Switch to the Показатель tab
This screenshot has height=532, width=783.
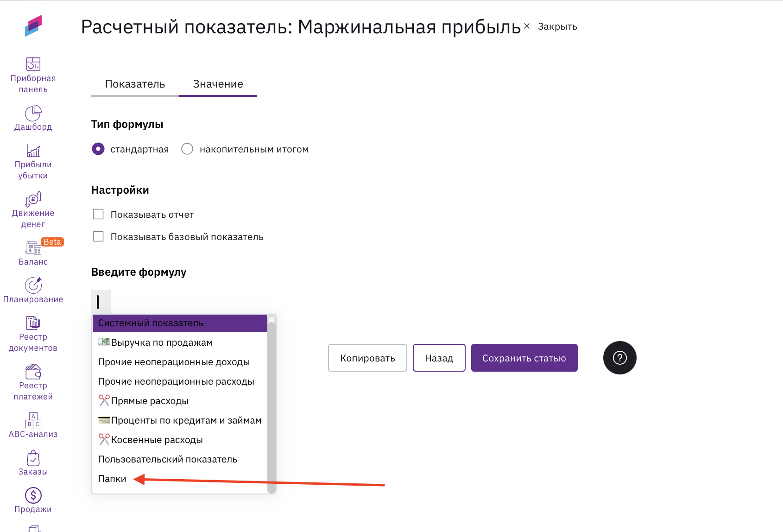pyautogui.click(x=135, y=84)
